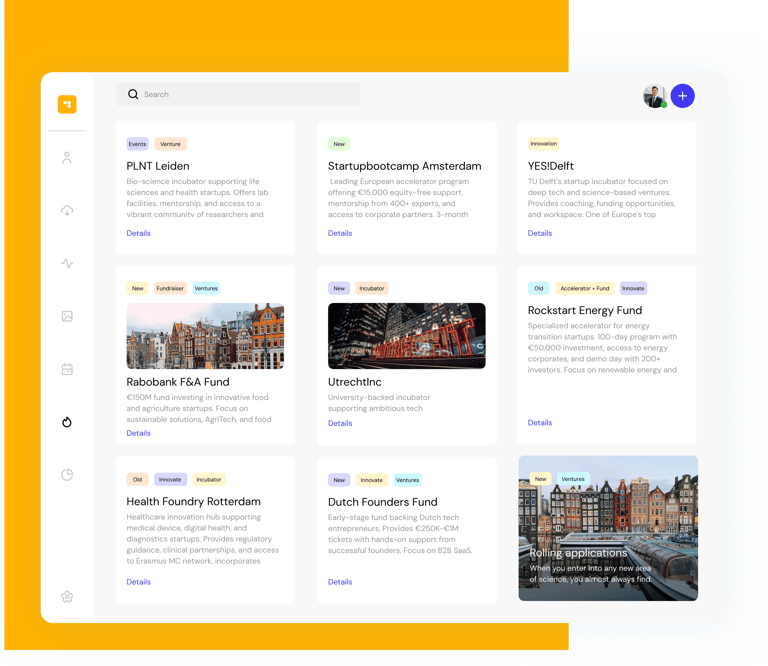
Task: Open the Rabobank canal houses image
Action: click(x=205, y=336)
